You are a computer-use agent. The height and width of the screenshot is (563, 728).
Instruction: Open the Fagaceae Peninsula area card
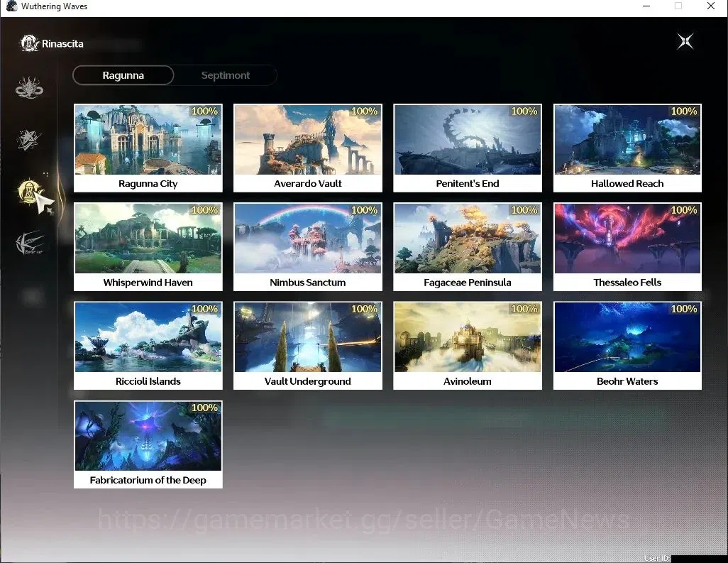click(x=468, y=246)
